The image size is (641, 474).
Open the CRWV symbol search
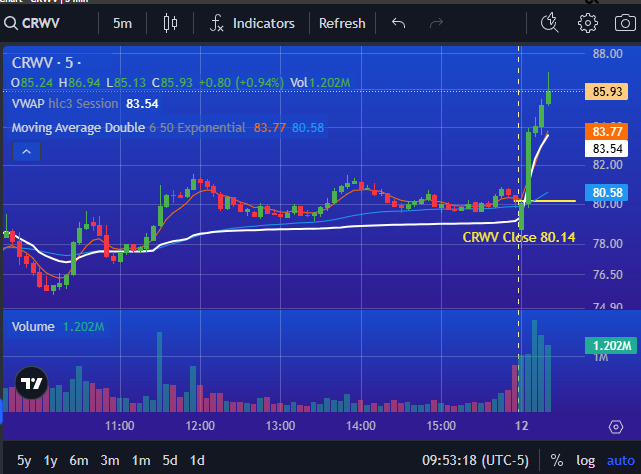pos(32,23)
